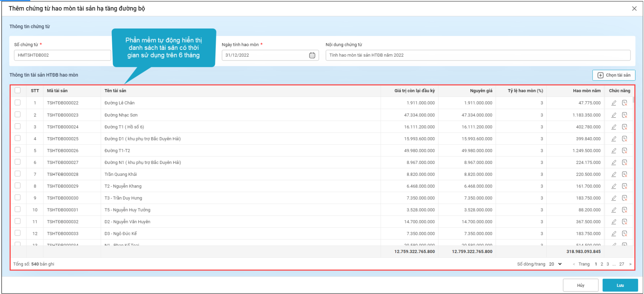Screen dimensions: 644x294
Task: Delete the D3 - Ngô Đức Kế row
Action: tap(624, 234)
